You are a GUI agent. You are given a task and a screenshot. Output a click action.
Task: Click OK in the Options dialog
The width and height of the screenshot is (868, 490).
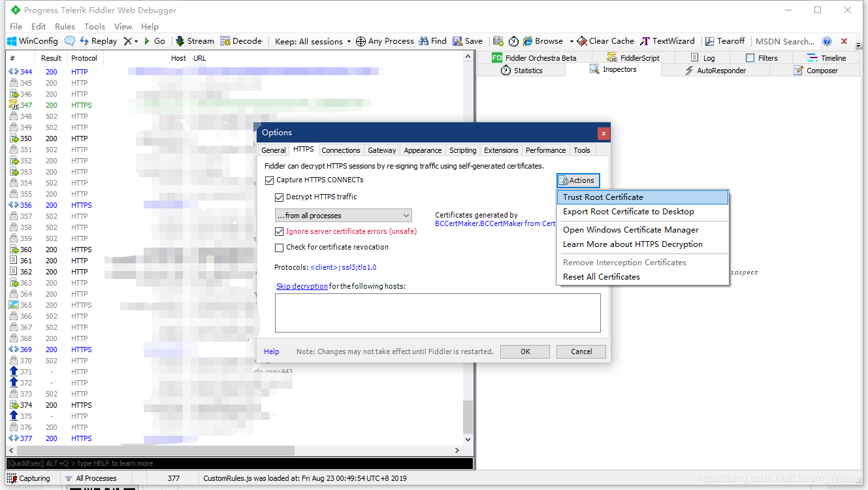pos(525,351)
